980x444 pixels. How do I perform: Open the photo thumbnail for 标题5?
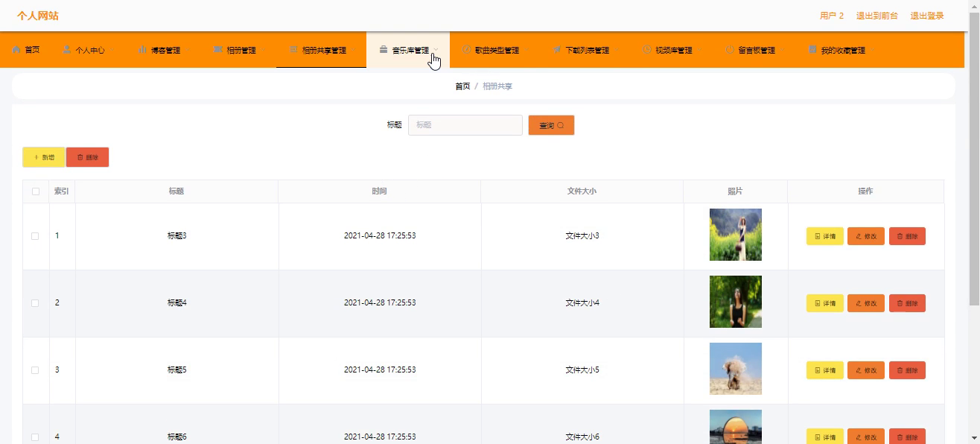point(736,369)
